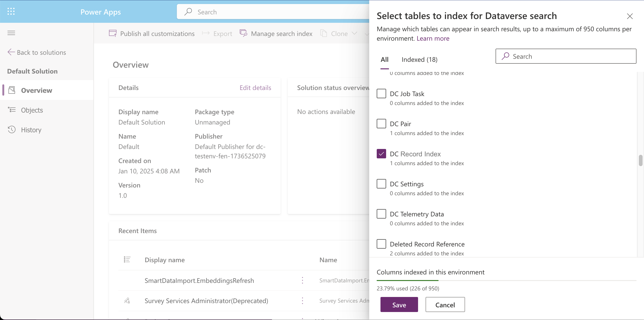
Task: Expand the Clone dropdown chevron
Action: pyautogui.click(x=354, y=33)
